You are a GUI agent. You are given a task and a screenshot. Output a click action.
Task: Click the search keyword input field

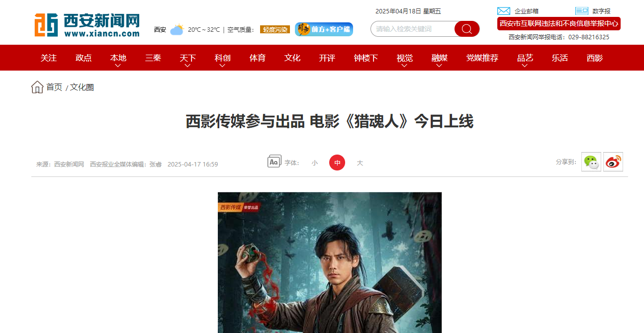click(x=412, y=29)
